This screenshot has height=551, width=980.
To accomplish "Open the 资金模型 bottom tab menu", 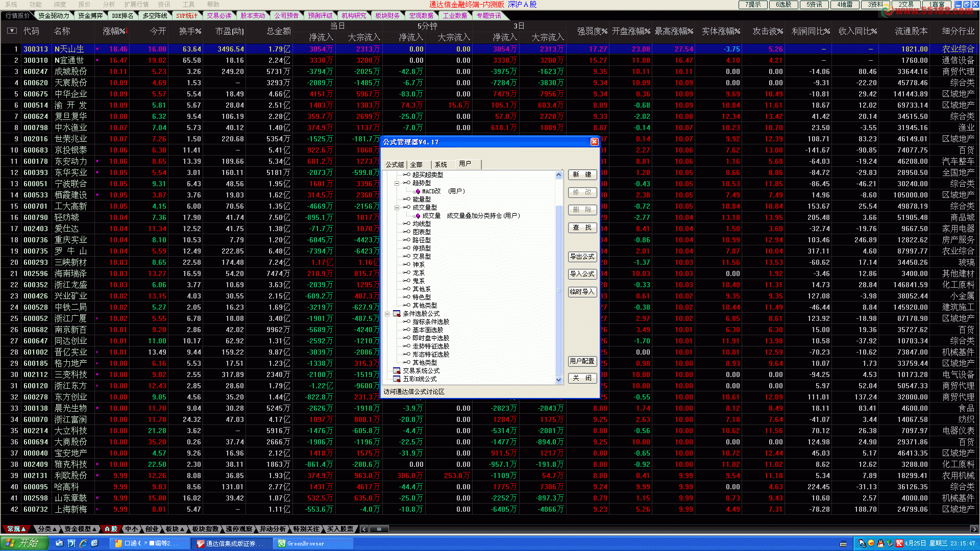I will point(80,529).
